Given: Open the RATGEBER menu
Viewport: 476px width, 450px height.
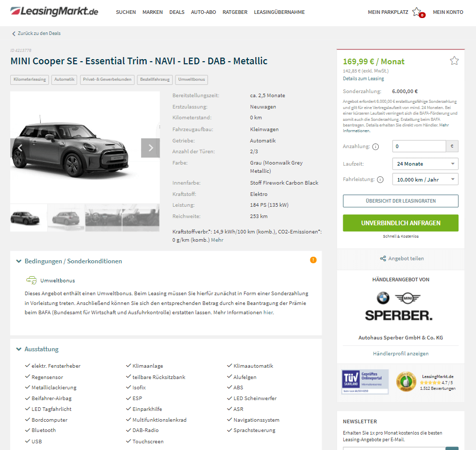Looking at the screenshot, I should [x=235, y=12].
